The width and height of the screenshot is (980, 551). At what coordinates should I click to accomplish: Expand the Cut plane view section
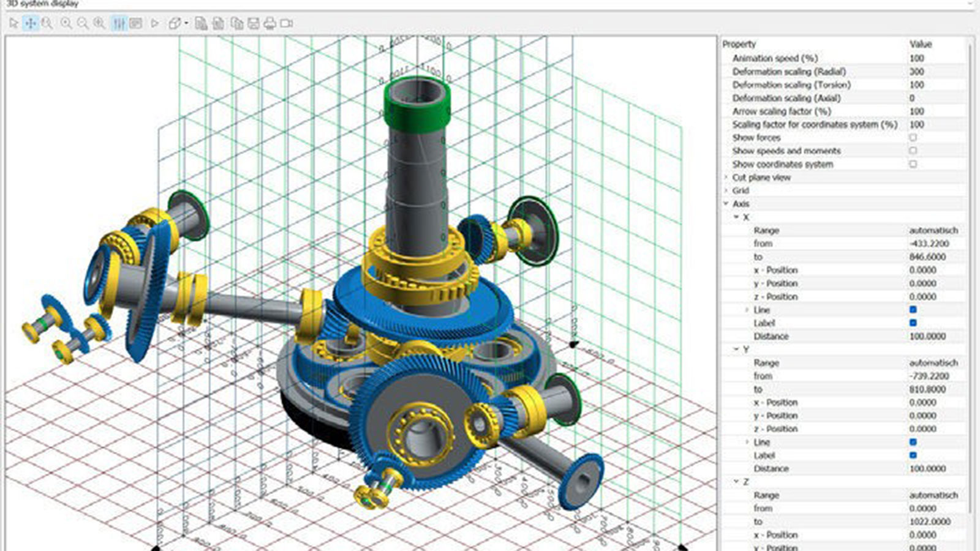pos(726,178)
